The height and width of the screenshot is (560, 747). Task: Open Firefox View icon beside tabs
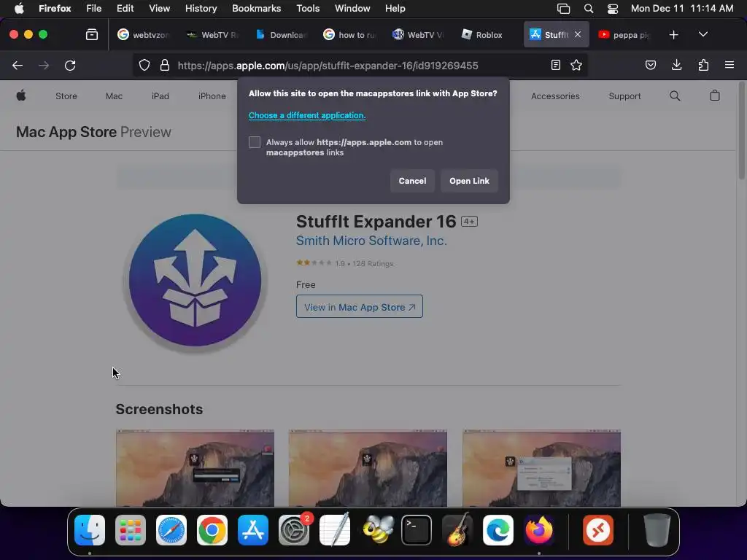92,35
